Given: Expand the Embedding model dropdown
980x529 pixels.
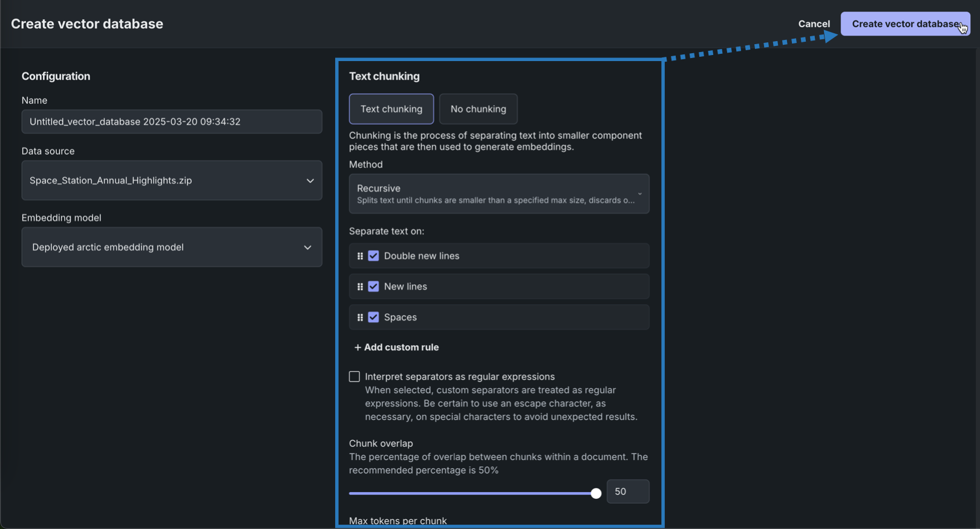Looking at the screenshot, I should (172, 247).
